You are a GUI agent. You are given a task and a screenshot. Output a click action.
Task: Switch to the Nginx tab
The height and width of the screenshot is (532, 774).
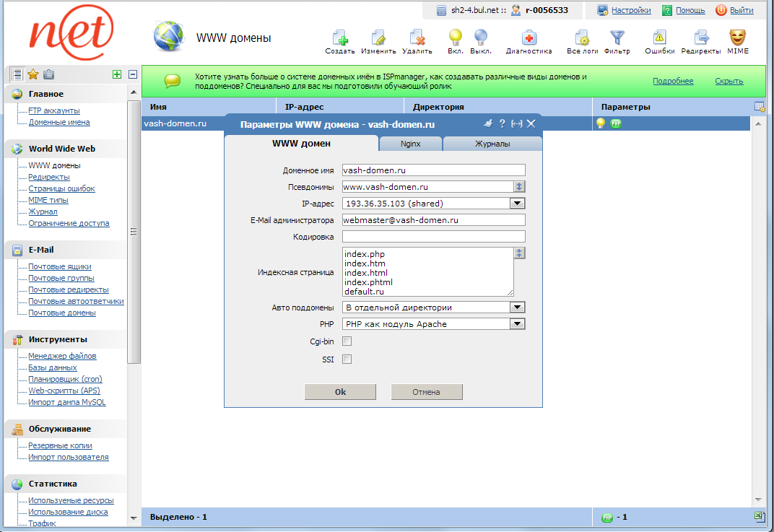pyautogui.click(x=410, y=144)
